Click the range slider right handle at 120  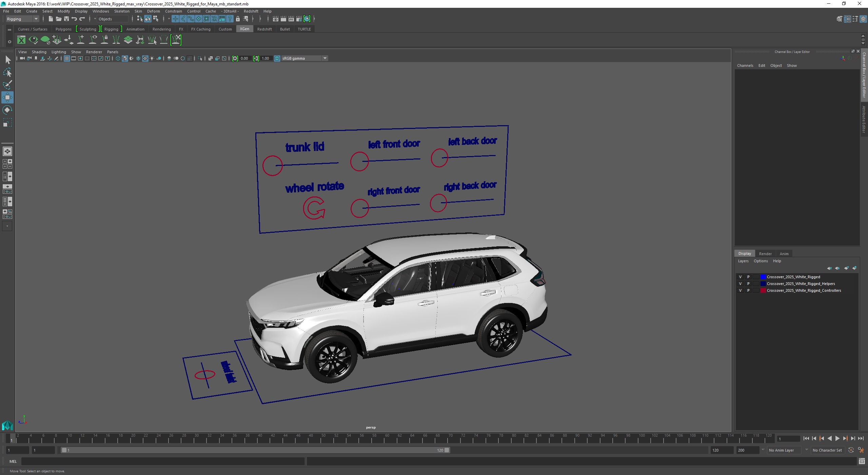(x=447, y=450)
